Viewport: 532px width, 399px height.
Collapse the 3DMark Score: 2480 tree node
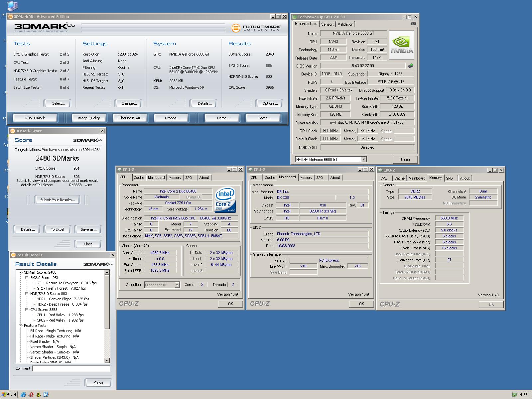pyautogui.click(x=21, y=272)
